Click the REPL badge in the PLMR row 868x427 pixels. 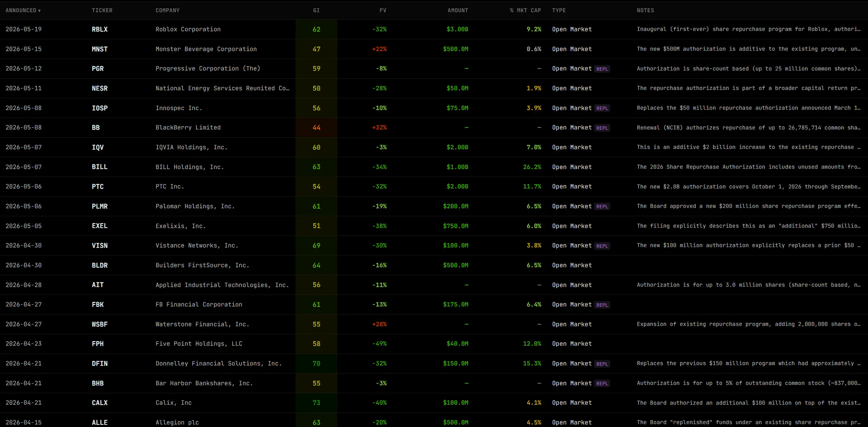pyautogui.click(x=602, y=206)
